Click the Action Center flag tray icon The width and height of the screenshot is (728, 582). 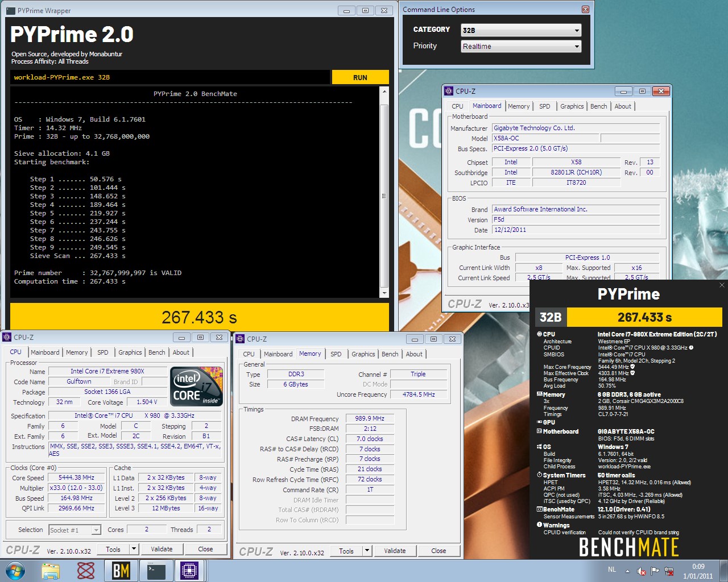coord(655,571)
